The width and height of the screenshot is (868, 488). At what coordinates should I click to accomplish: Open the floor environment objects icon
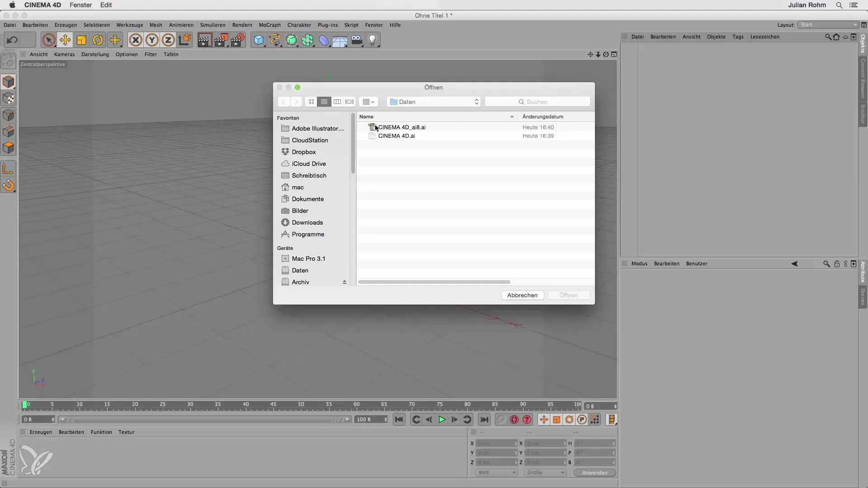coord(340,40)
